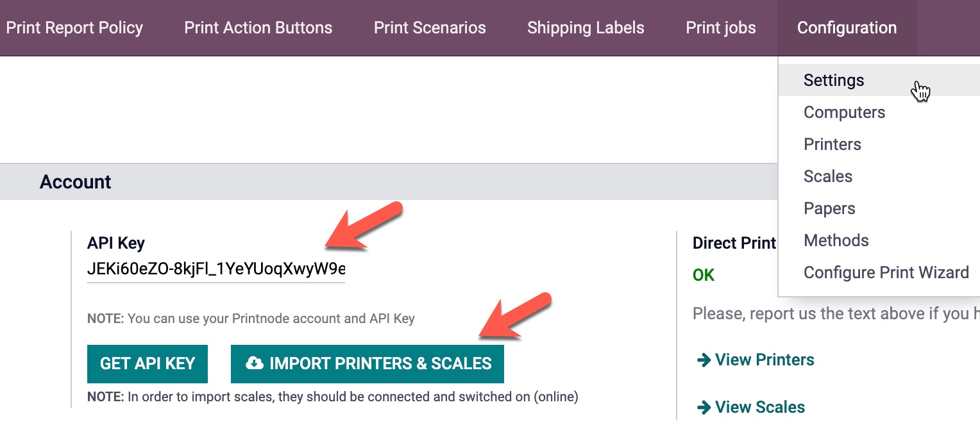Screen dimensions: 980x441
Task: Open Configure Print Wizard
Action: click(886, 272)
